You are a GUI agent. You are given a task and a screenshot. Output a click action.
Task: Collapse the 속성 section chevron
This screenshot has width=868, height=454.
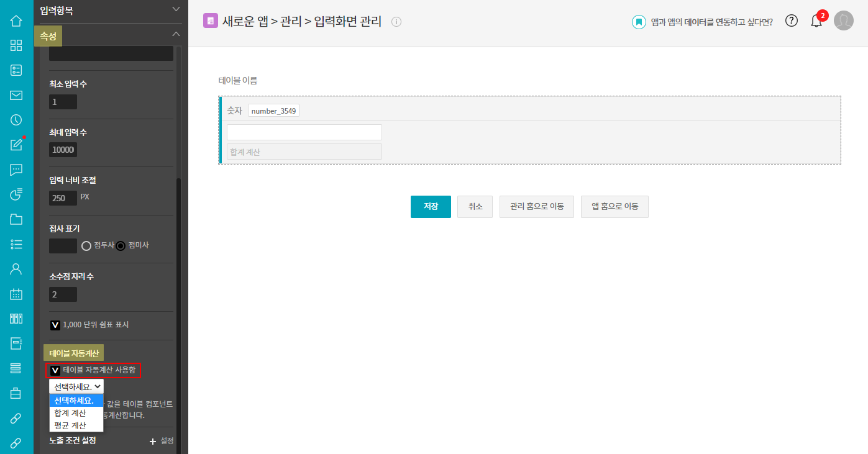(176, 34)
